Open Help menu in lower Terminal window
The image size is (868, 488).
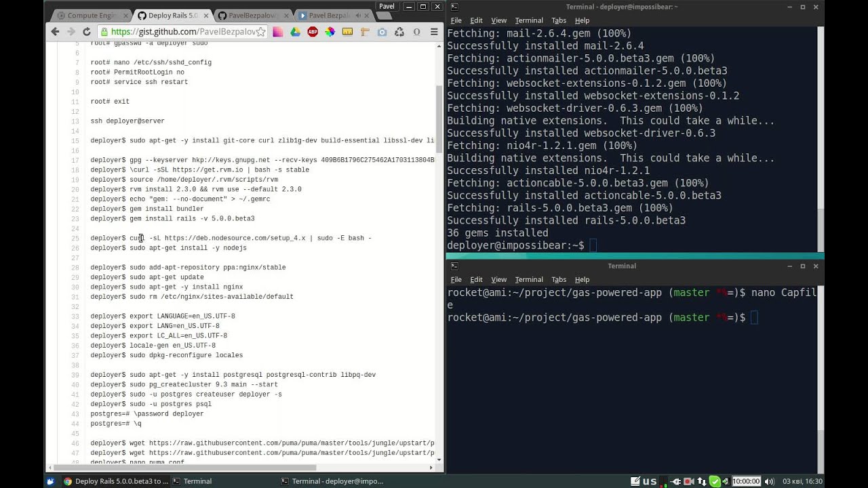(582, 279)
